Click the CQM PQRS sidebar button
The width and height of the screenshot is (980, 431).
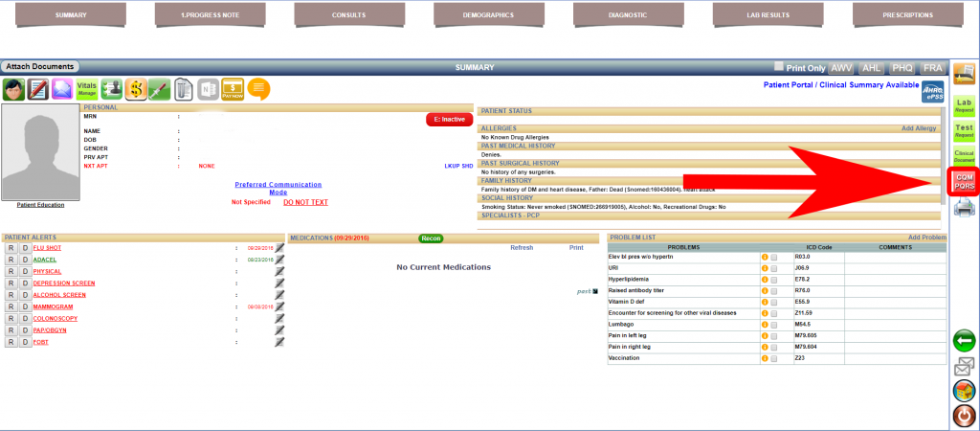[964, 180]
